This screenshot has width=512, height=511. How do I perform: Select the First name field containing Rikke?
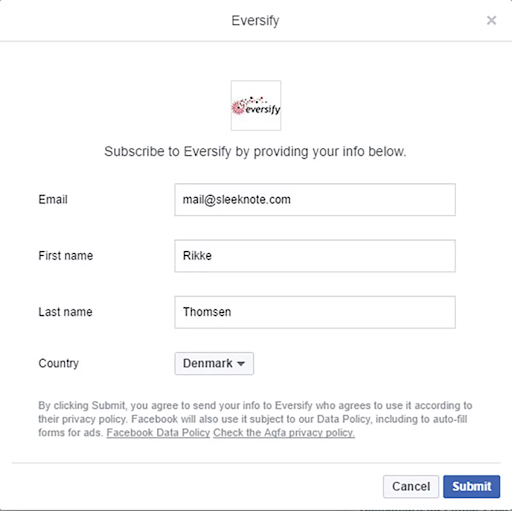coord(315,256)
